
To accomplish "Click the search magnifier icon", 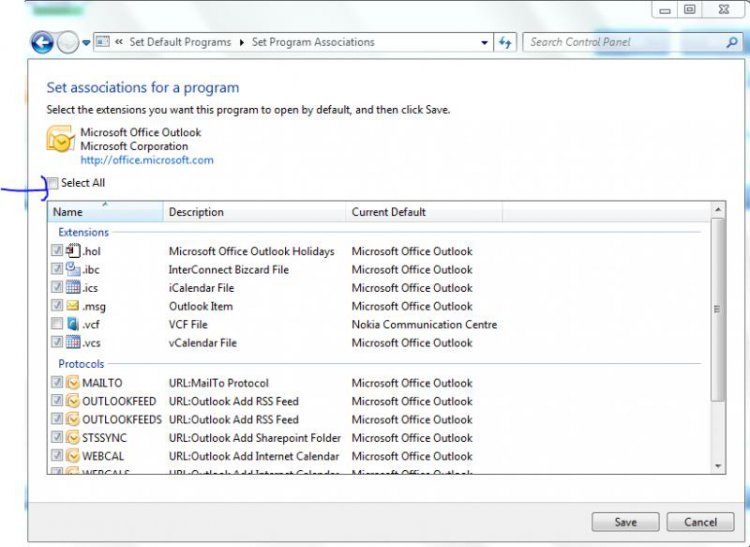I will [x=732, y=43].
